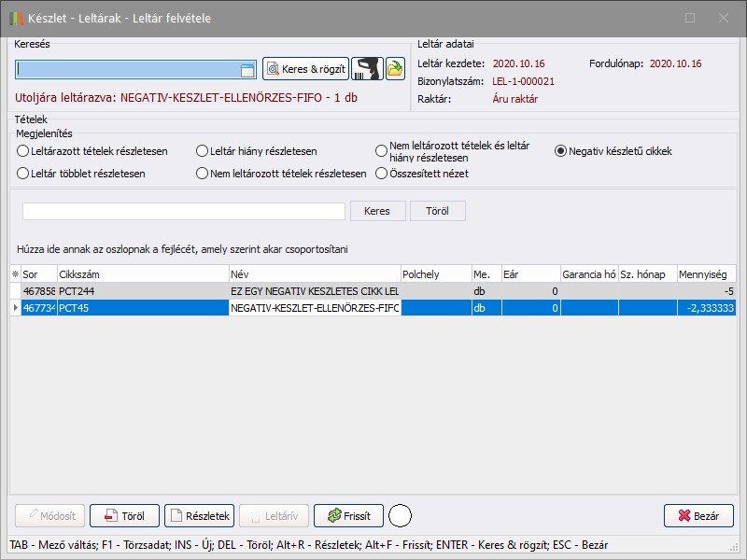The width and height of the screenshot is (747, 560).
Task: Select the PCT244 row in grid
Action: pyautogui.click(x=140, y=291)
